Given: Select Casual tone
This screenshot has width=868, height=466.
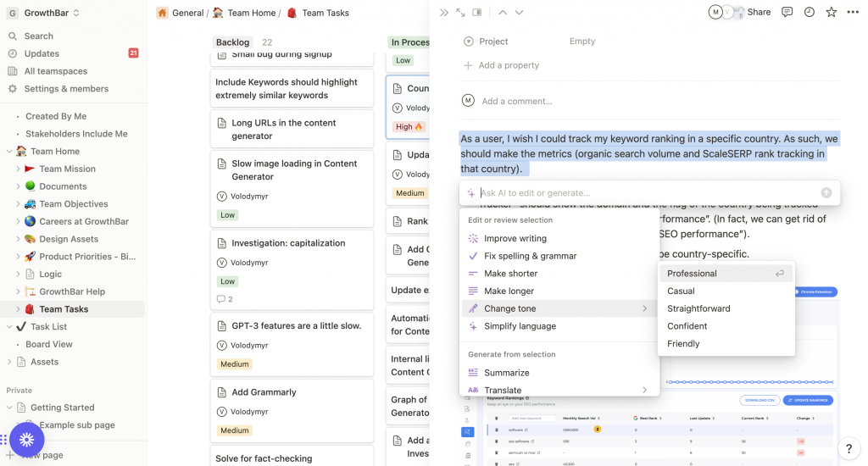Looking at the screenshot, I should (x=726, y=291).
